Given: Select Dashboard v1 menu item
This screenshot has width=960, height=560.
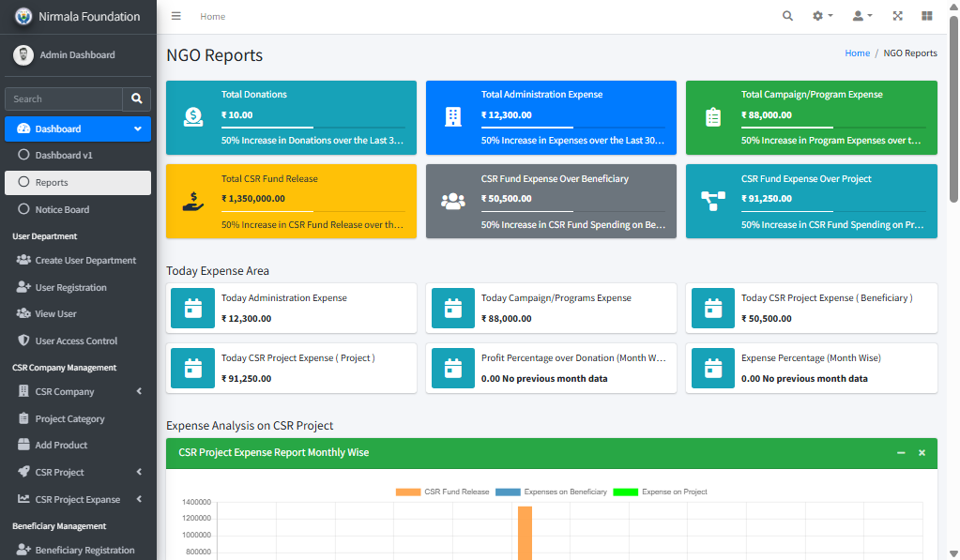Looking at the screenshot, I should pos(64,156).
